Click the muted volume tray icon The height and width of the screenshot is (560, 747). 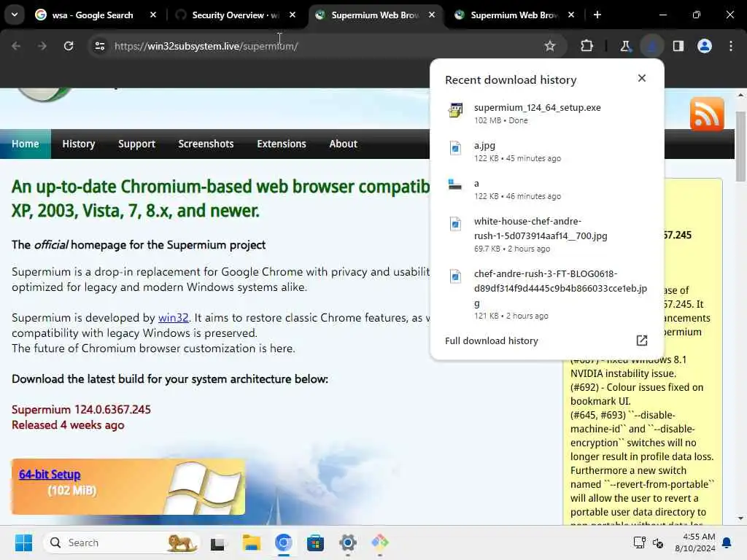coord(658,542)
